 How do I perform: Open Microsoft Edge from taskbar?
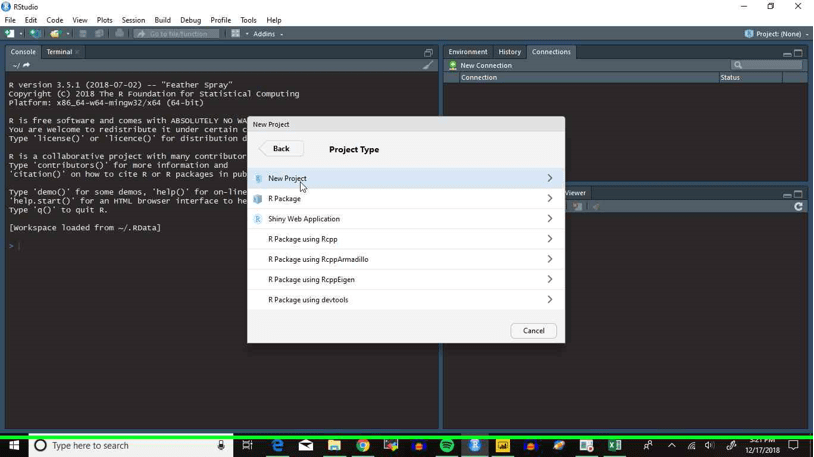(278, 446)
